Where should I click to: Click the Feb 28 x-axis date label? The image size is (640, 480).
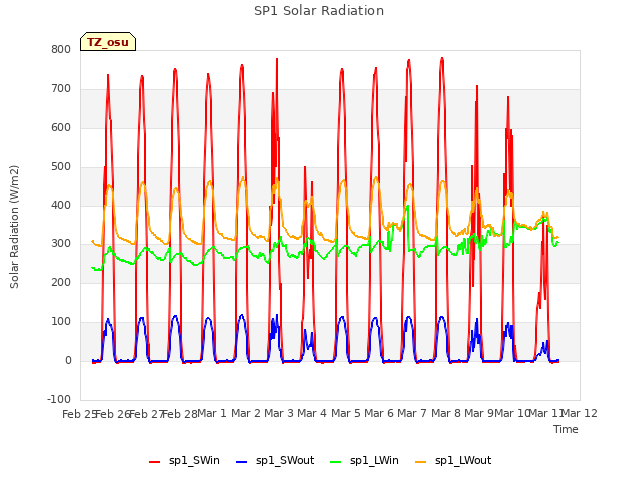pyautogui.click(x=180, y=414)
